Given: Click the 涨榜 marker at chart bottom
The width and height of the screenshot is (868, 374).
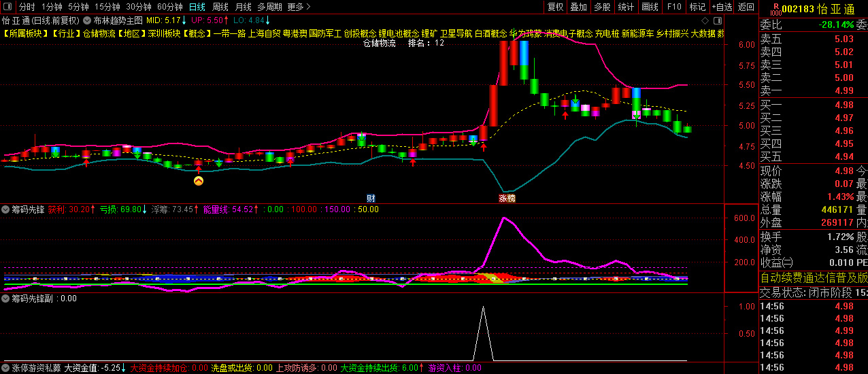Looking at the screenshot, I should (507, 198).
